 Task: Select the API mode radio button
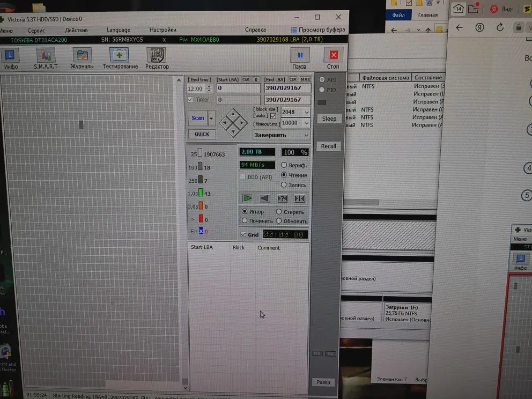click(322, 80)
